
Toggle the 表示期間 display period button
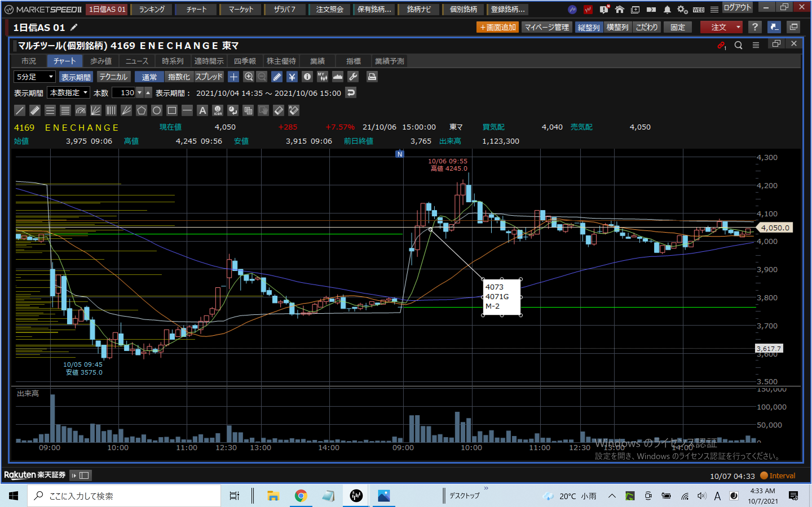click(76, 77)
